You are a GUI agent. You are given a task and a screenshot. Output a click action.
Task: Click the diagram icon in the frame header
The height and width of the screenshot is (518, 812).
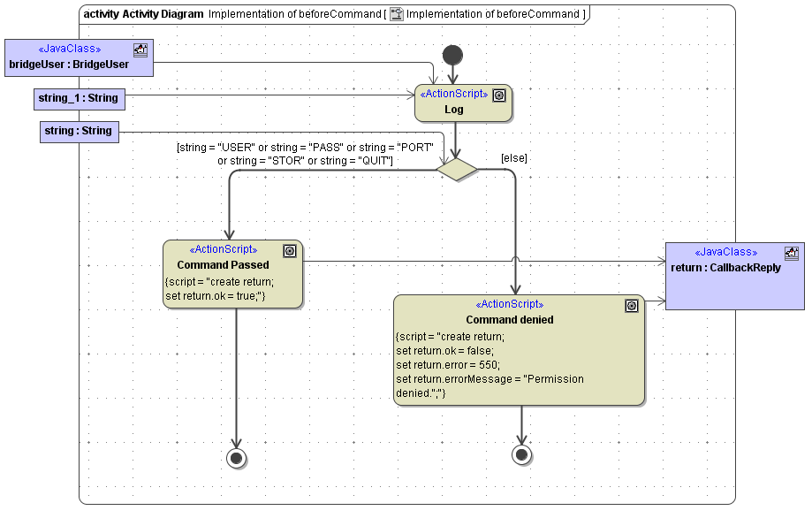(397, 14)
